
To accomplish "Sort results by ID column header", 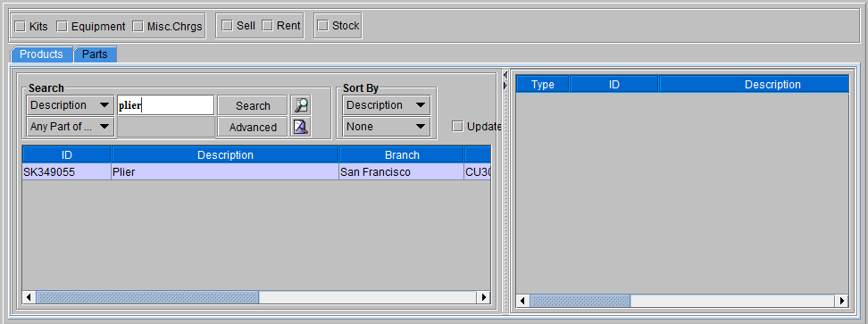I will coord(66,154).
